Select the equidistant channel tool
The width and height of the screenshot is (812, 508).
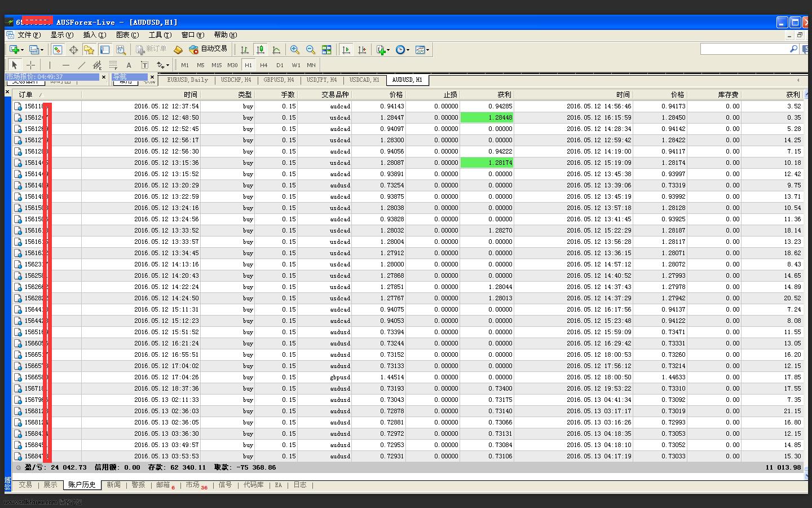point(97,65)
